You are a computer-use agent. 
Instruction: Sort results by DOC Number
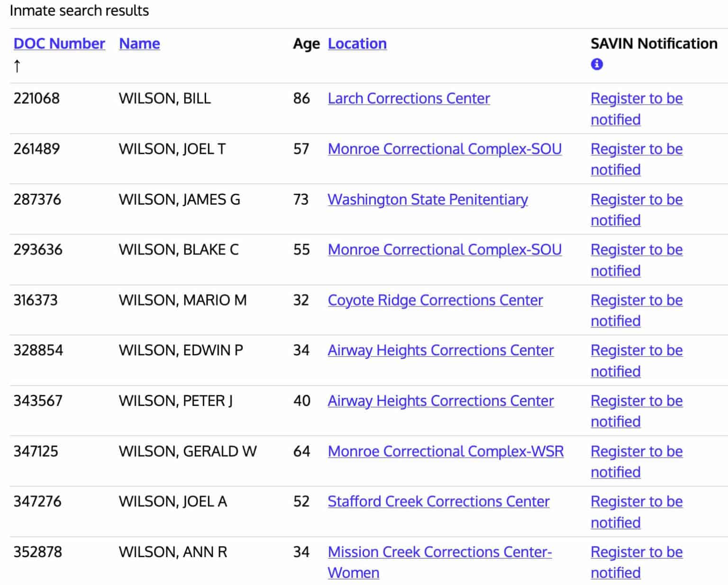(x=59, y=44)
